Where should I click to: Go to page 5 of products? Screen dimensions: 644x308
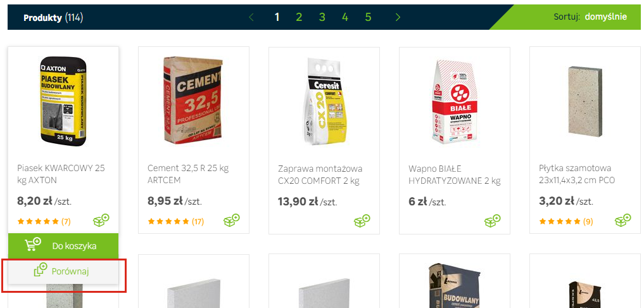point(368,17)
